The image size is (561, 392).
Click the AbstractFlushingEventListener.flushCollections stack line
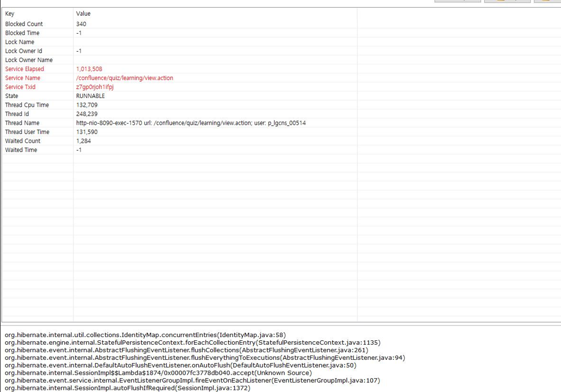[186, 350]
